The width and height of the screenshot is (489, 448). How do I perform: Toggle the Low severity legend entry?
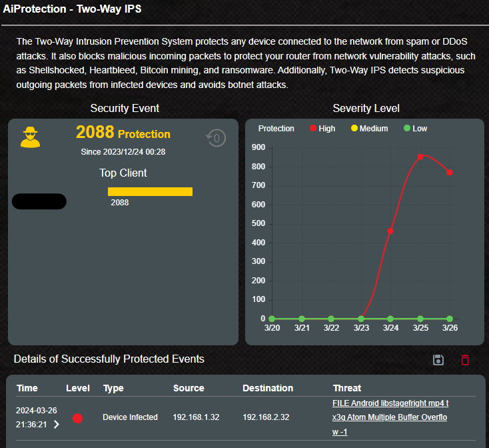pyautogui.click(x=416, y=129)
